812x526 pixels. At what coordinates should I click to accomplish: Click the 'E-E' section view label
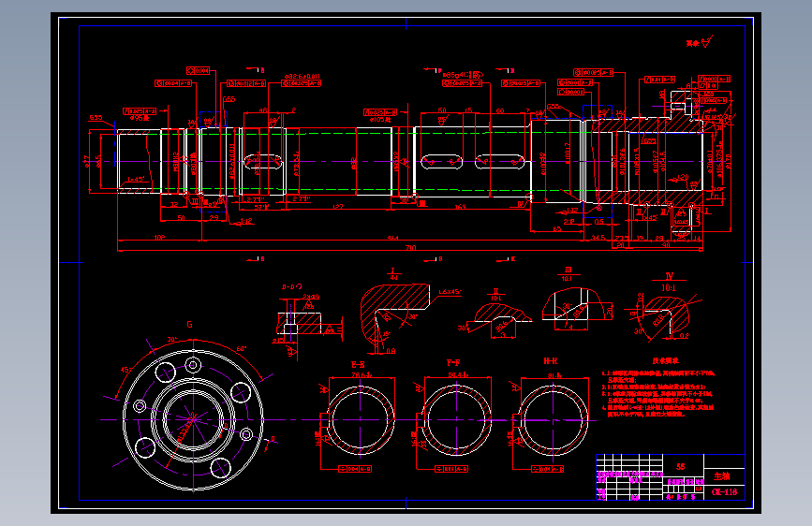[358, 364]
